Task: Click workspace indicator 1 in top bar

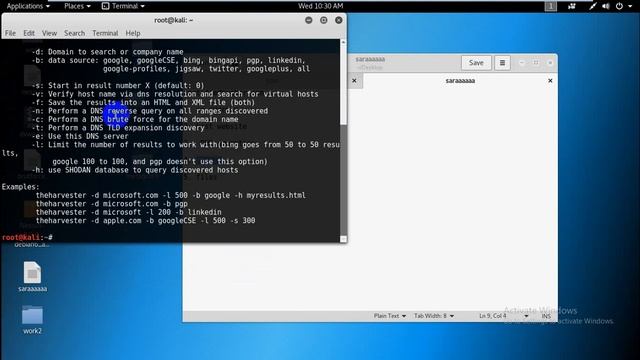Action: [x=550, y=6]
